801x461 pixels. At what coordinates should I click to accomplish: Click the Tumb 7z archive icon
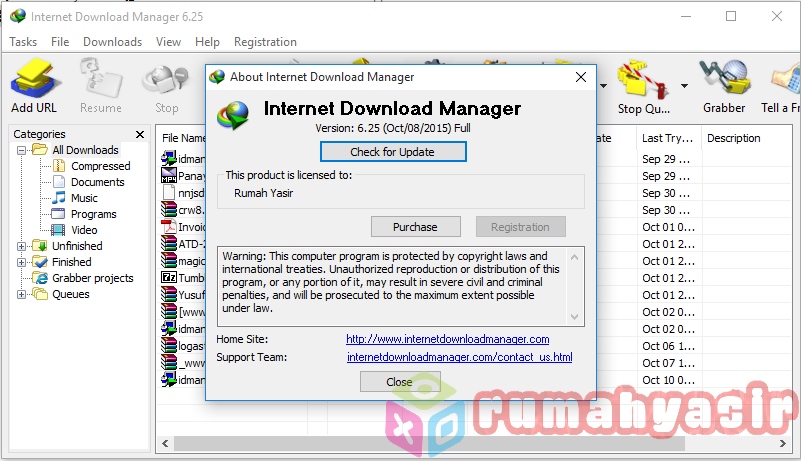click(169, 278)
